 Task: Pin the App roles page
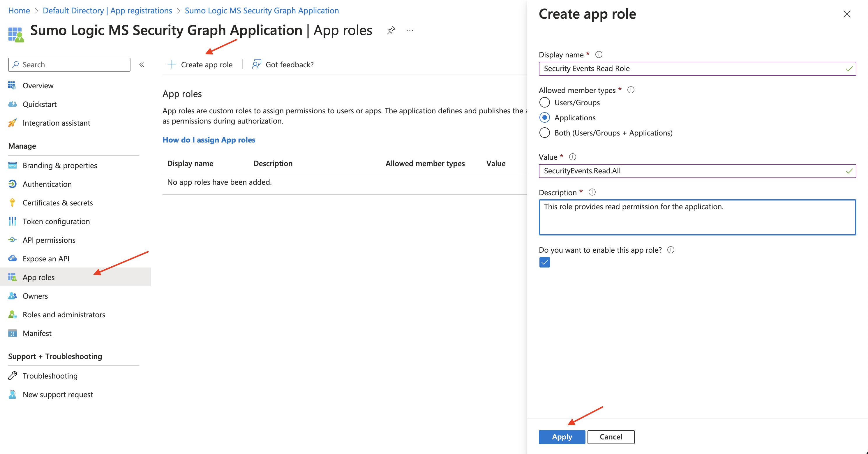coord(391,30)
